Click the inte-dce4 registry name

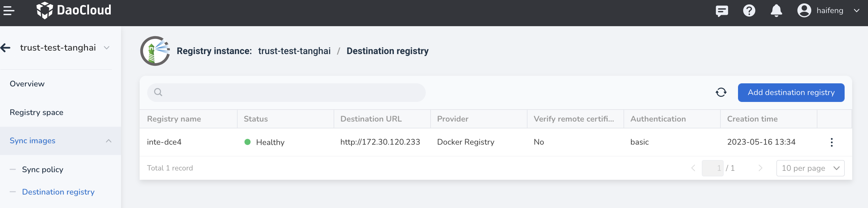(x=164, y=142)
